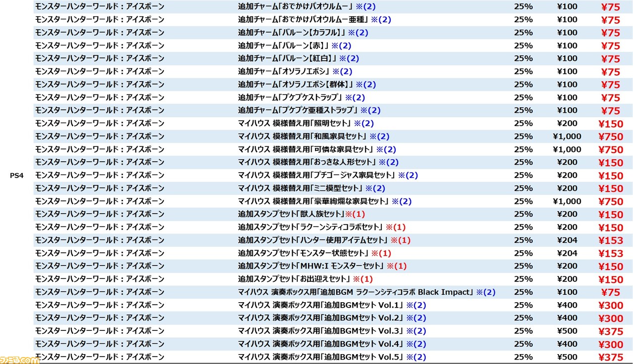Click ※(2) note after 追加BGMセット Vol.5
Viewport: 633px width, 364px height.
416,357
